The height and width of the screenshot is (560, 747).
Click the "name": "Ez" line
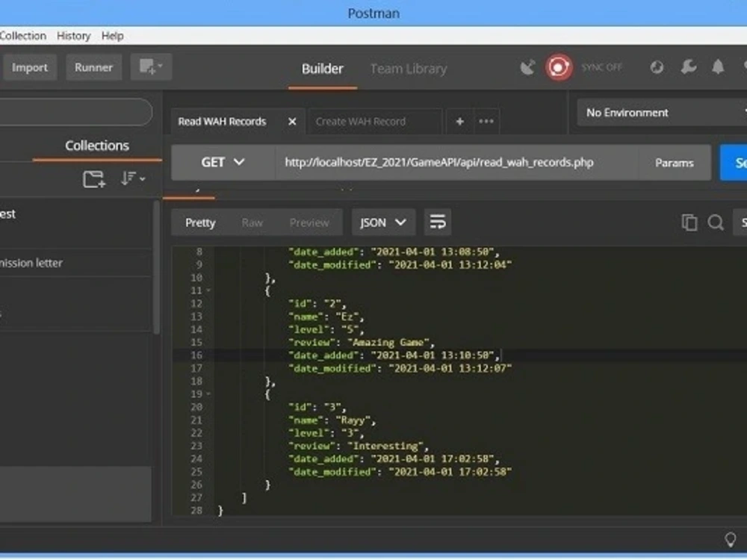(x=326, y=317)
